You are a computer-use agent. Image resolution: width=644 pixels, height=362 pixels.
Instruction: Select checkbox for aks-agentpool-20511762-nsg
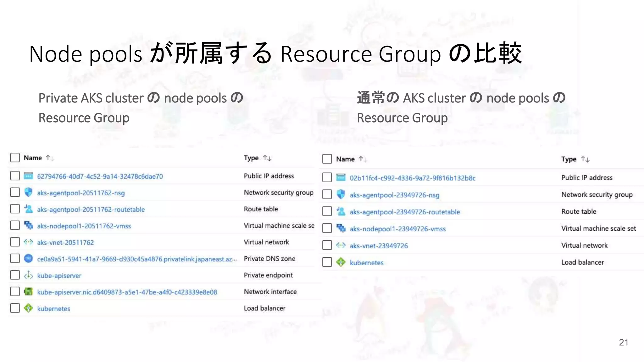pyautogui.click(x=15, y=192)
